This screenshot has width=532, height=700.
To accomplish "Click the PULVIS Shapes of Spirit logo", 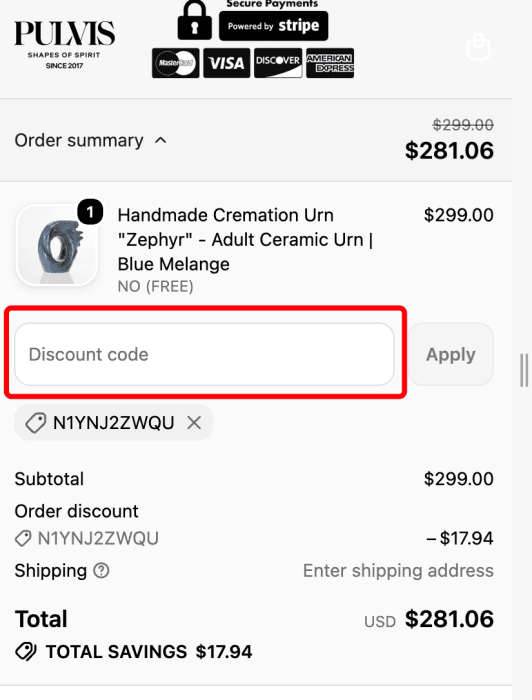I will 65,45.
